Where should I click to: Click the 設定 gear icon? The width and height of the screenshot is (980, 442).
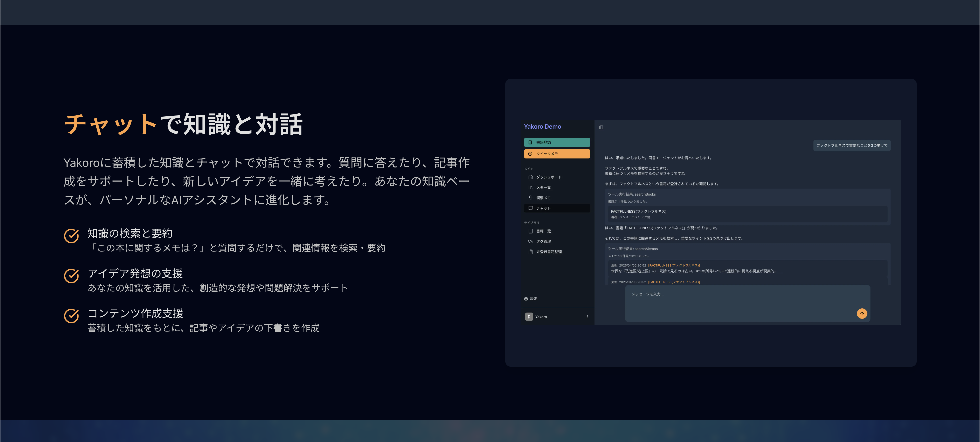pyautogui.click(x=526, y=299)
